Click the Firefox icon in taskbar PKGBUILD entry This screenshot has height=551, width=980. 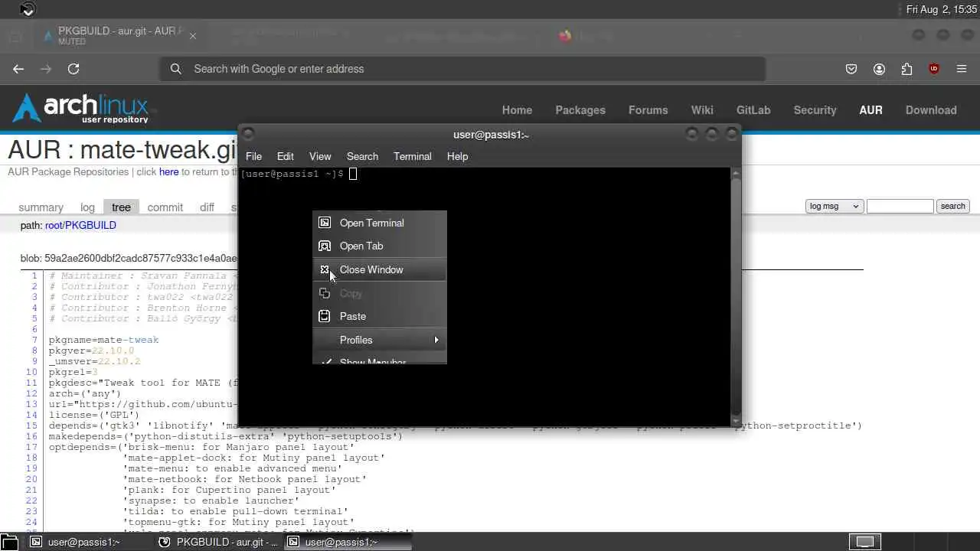tap(164, 542)
